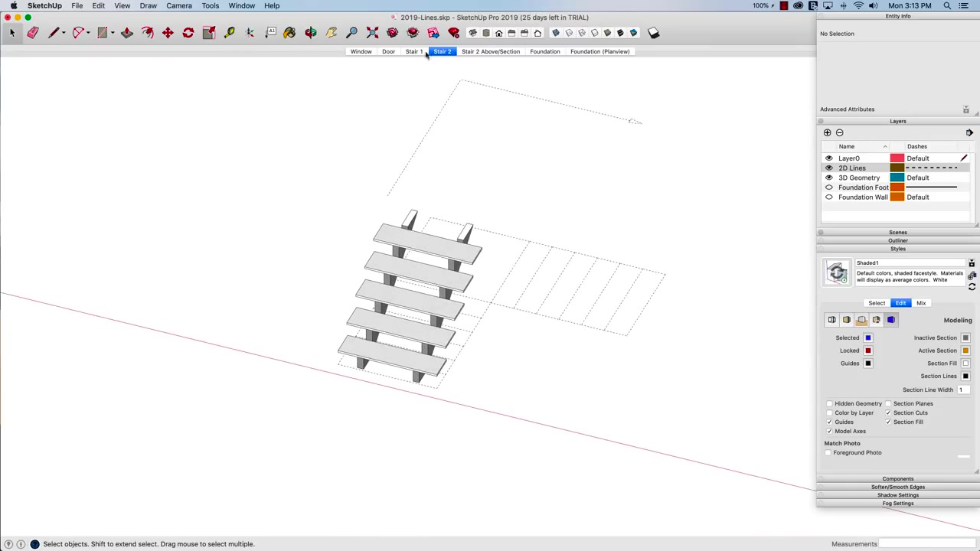Switch to the Top view icon
This screenshot has height=551, width=980.
486,32
